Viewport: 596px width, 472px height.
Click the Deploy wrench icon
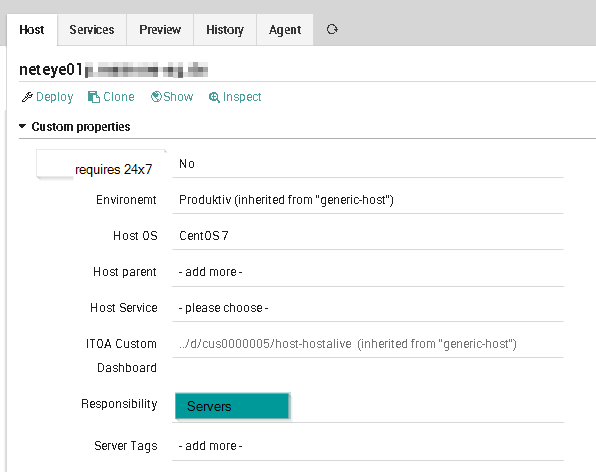pyautogui.click(x=27, y=97)
